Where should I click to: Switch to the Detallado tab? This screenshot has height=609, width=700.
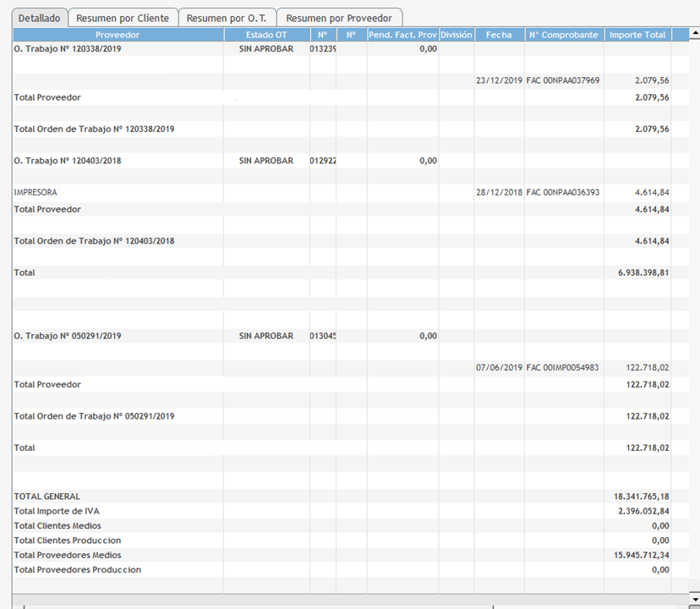[40, 18]
